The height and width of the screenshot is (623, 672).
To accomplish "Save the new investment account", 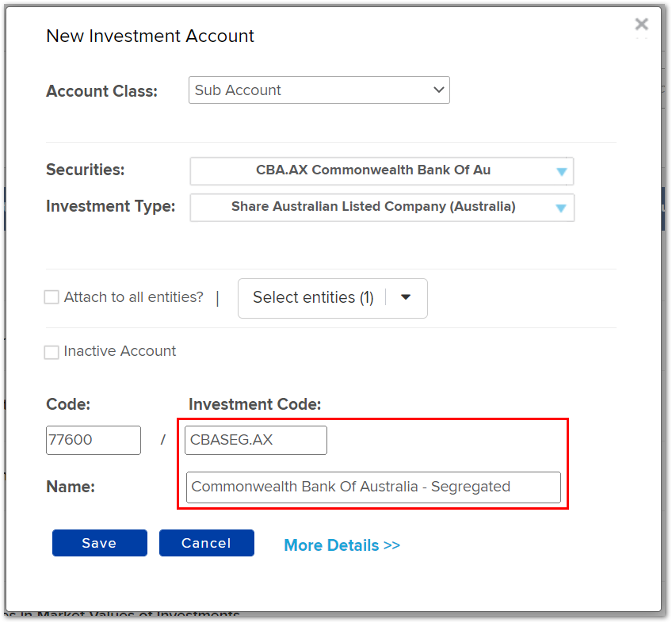I will (99, 543).
